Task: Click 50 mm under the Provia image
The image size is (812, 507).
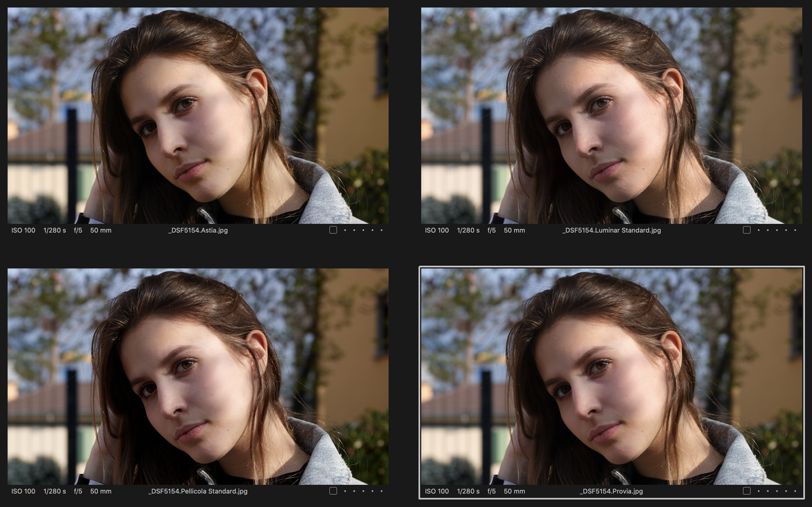Action: pyautogui.click(x=514, y=491)
